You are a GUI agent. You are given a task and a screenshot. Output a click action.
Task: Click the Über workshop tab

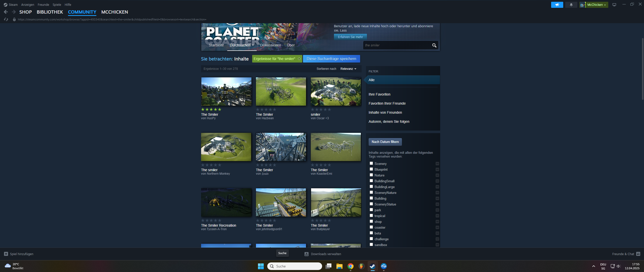click(291, 45)
